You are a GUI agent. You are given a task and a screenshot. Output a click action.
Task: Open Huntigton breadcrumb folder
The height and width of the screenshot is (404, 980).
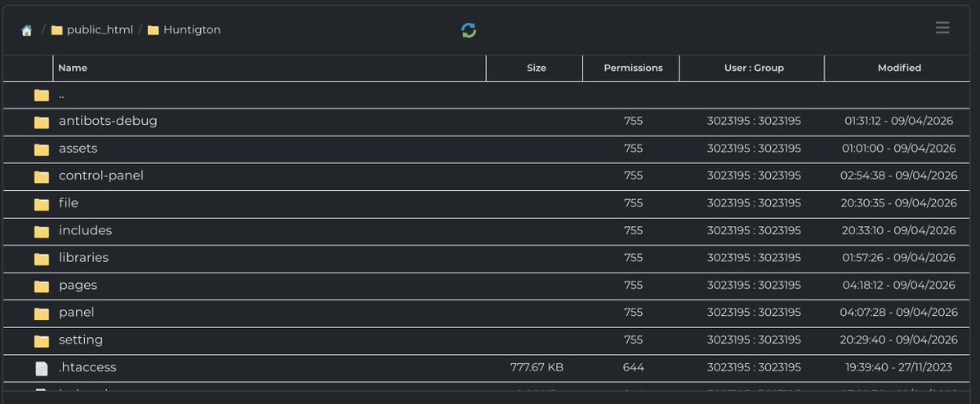[x=184, y=30]
